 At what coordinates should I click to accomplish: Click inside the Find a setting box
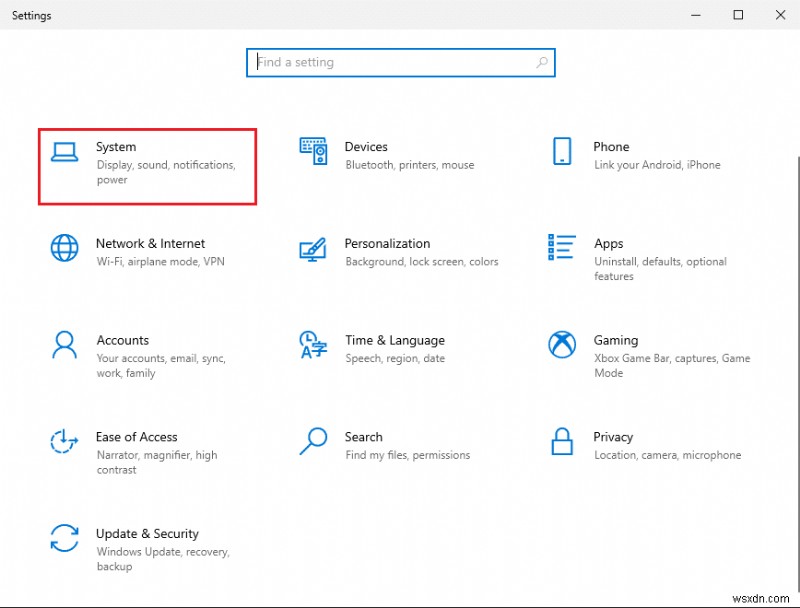point(395,62)
